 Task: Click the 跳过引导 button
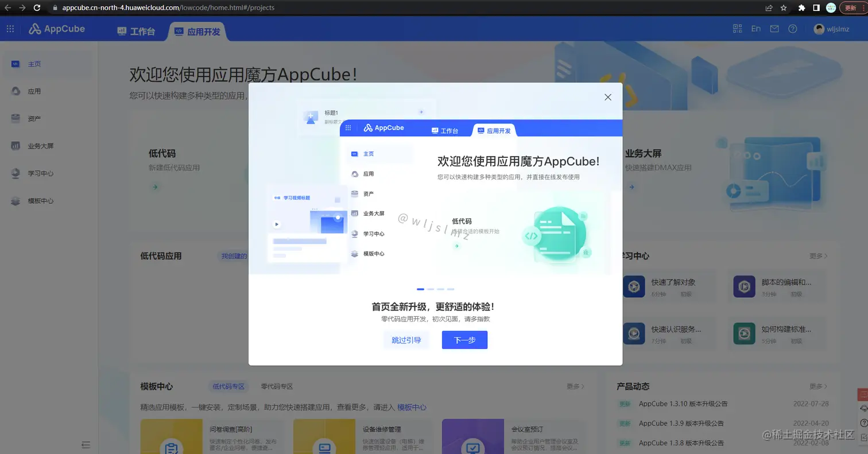(x=406, y=340)
